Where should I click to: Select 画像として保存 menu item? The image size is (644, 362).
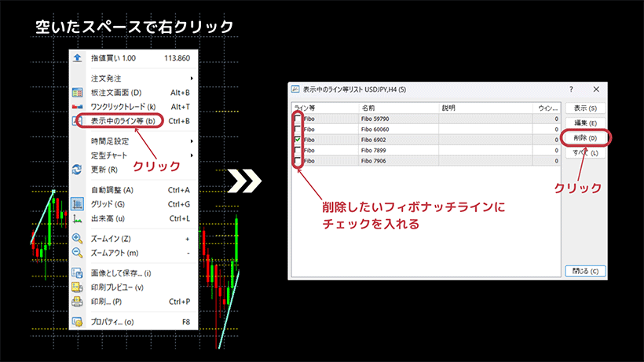coord(134,273)
